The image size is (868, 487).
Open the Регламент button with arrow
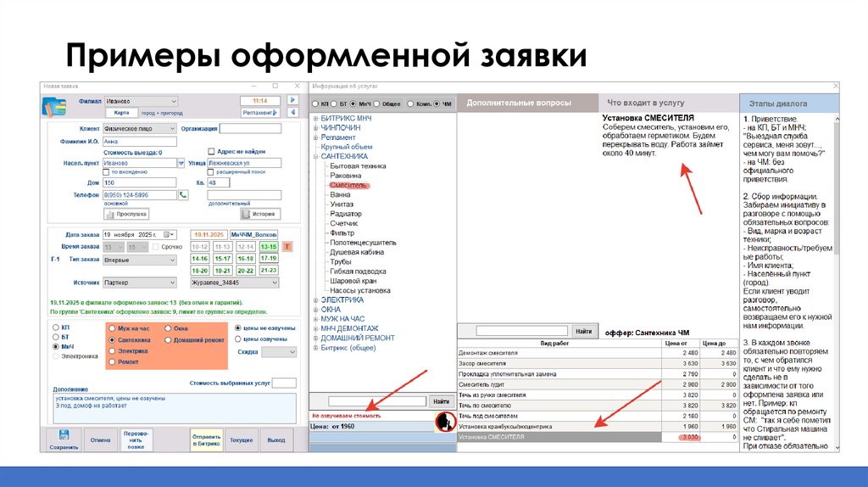(259, 113)
